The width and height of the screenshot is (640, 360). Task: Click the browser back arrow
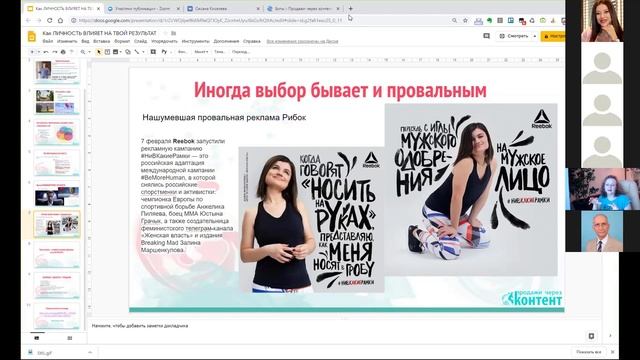28,20
